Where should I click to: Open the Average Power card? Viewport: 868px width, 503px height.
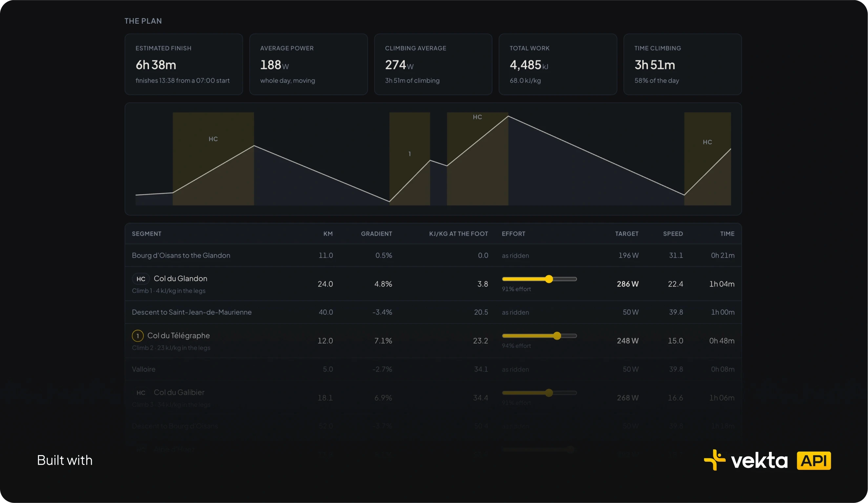pyautogui.click(x=308, y=64)
